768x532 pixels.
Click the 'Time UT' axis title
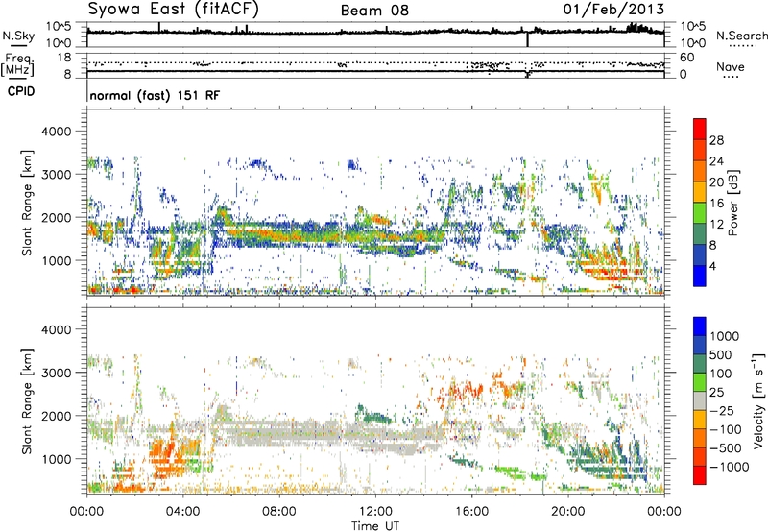click(x=375, y=526)
